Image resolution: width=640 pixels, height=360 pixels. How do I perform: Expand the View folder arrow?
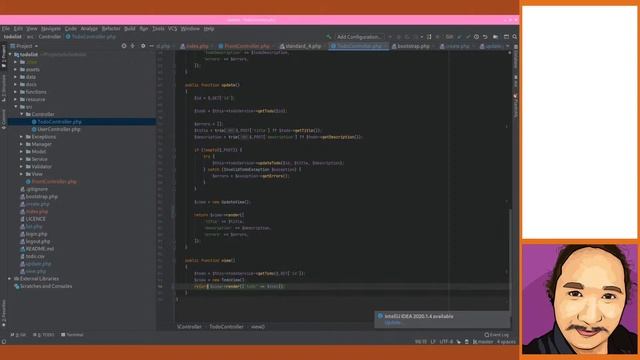pos(22,174)
